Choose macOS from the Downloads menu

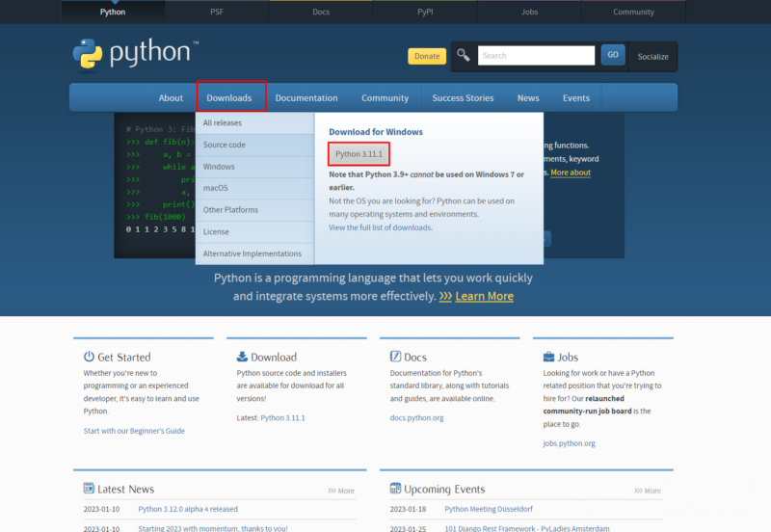[x=216, y=188]
